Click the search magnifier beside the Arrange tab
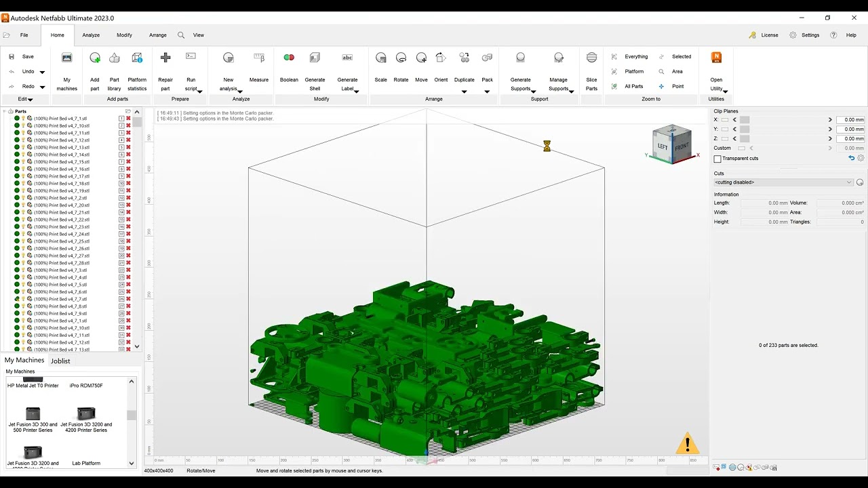This screenshot has width=868, height=488. click(x=181, y=35)
